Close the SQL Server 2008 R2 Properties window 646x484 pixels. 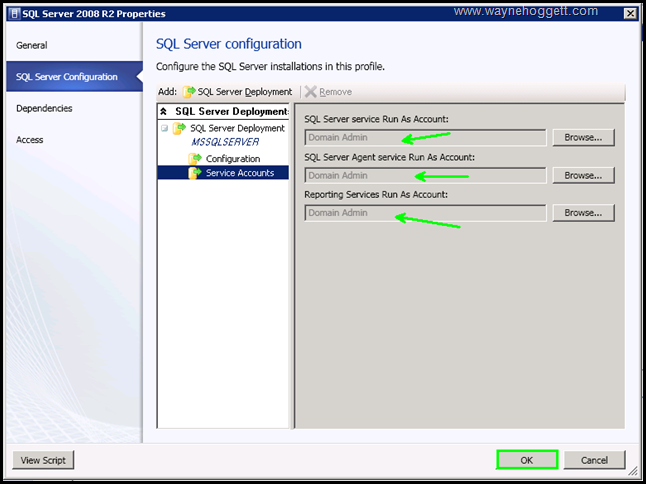click(x=630, y=14)
